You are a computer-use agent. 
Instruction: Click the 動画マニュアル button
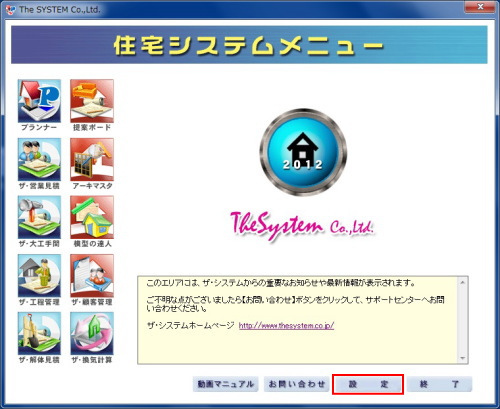pos(226,384)
